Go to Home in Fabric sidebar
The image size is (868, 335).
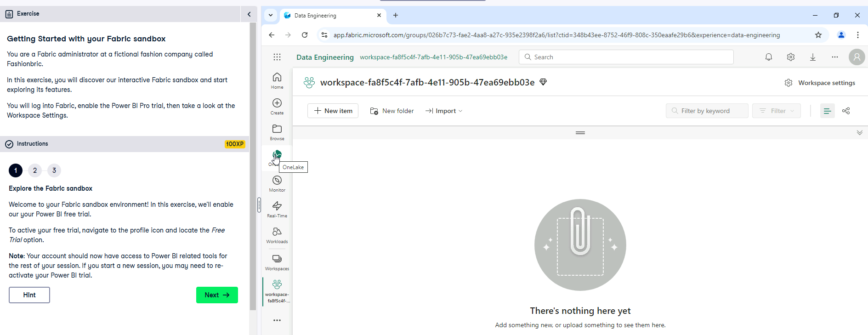coord(277,80)
